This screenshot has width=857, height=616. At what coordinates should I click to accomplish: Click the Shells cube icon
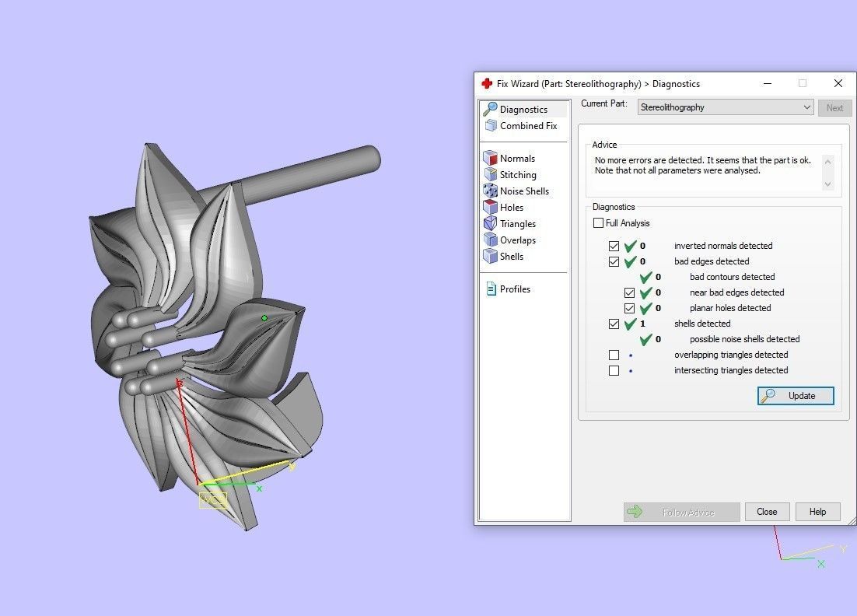[490, 257]
